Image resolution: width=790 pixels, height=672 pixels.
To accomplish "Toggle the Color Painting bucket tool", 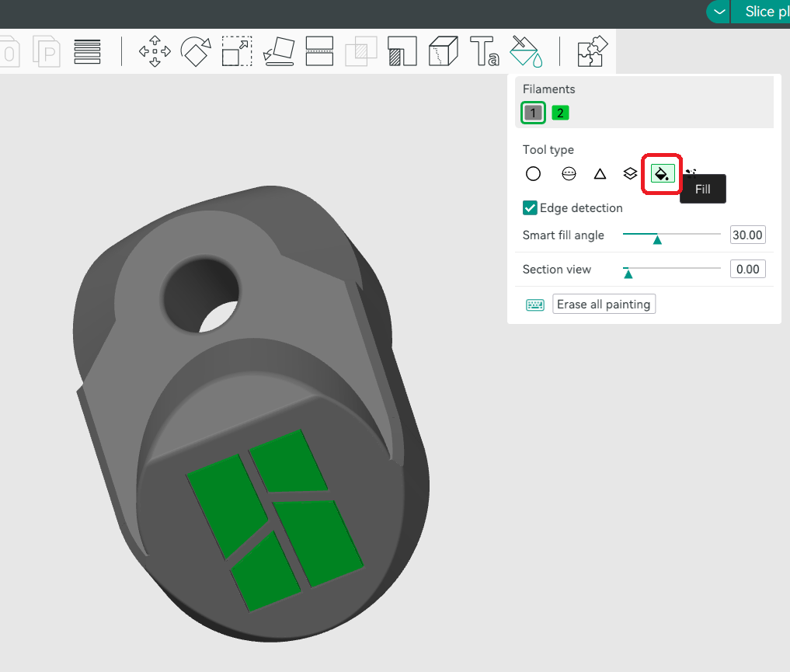I will click(526, 51).
